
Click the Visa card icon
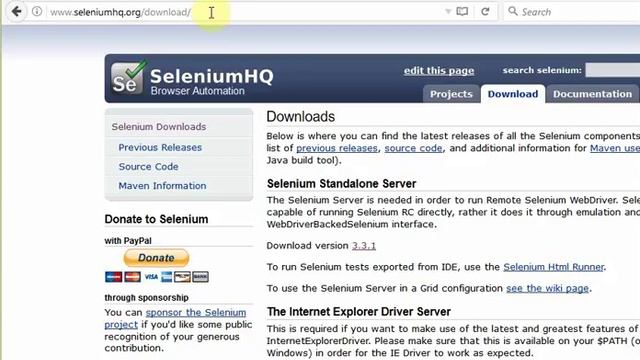click(x=151, y=277)
